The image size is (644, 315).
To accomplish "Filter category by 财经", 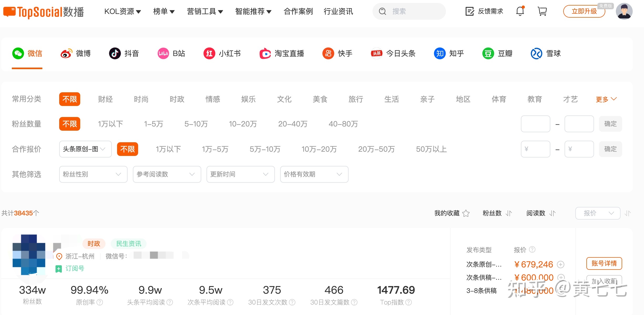I will [x=105, y=99].
